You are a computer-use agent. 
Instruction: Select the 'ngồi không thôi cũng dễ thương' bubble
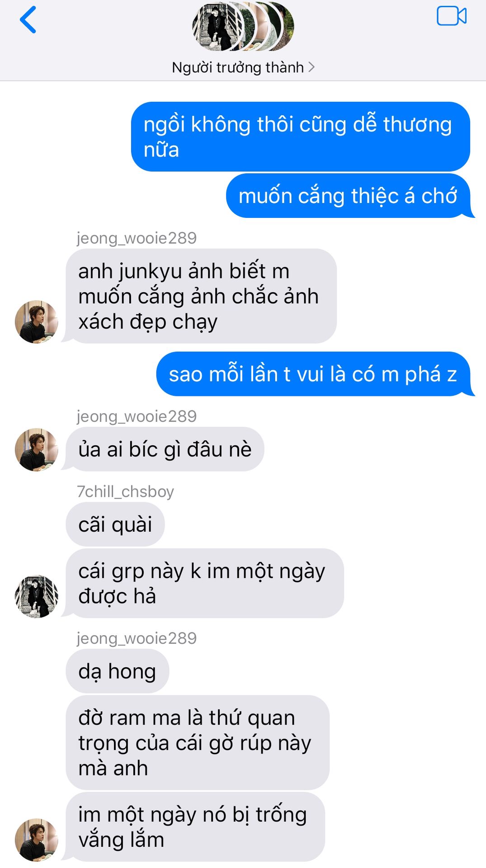point(301,137)
